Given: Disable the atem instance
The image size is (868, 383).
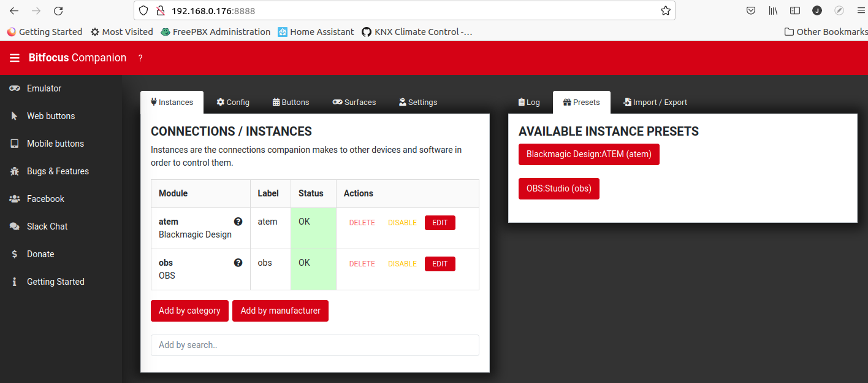Looking at the screenshot, I should coord(402,223).
